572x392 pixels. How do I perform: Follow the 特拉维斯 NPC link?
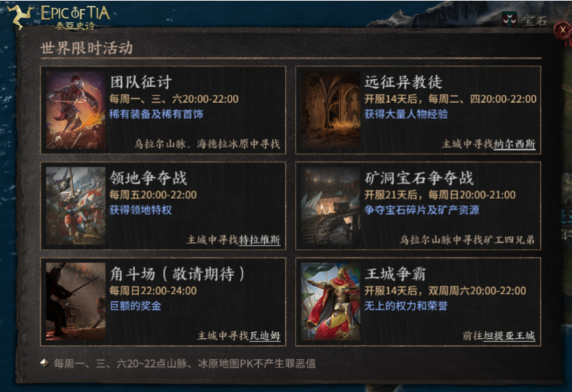259,240
